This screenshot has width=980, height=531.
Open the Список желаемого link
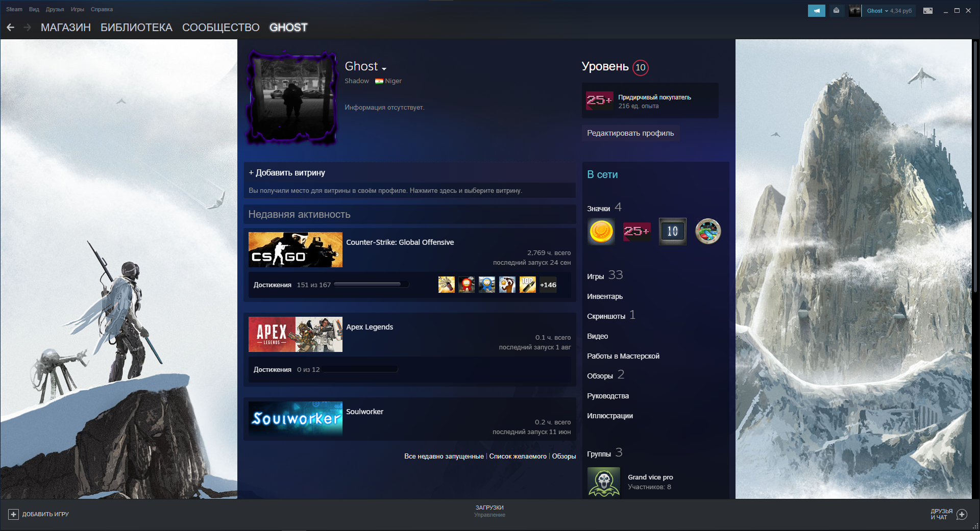coord(518,457)
